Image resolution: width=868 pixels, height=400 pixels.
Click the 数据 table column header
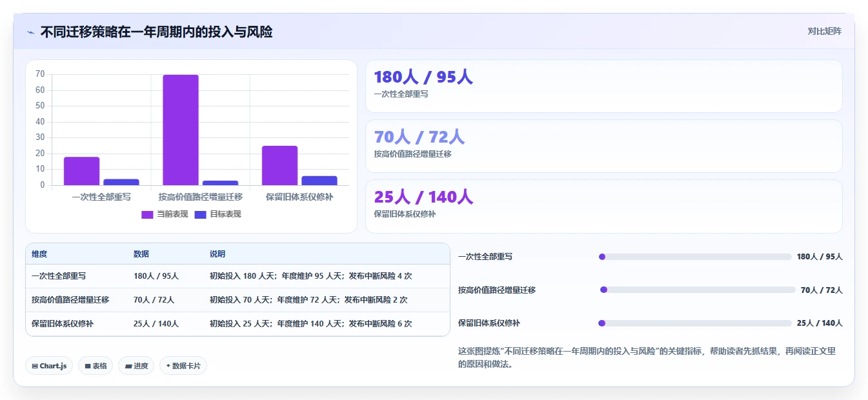coord(141,254)
